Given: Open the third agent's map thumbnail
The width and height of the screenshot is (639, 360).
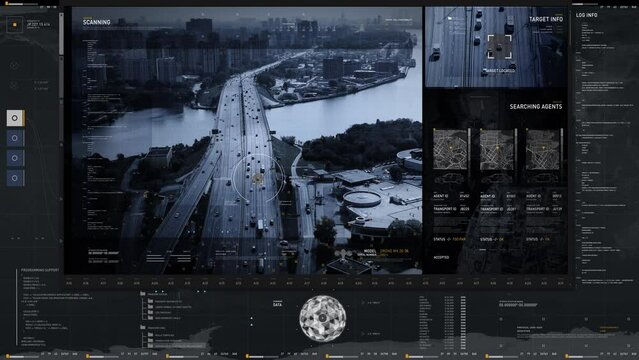Looking at the screenshot, I should (x=542, y=150).
